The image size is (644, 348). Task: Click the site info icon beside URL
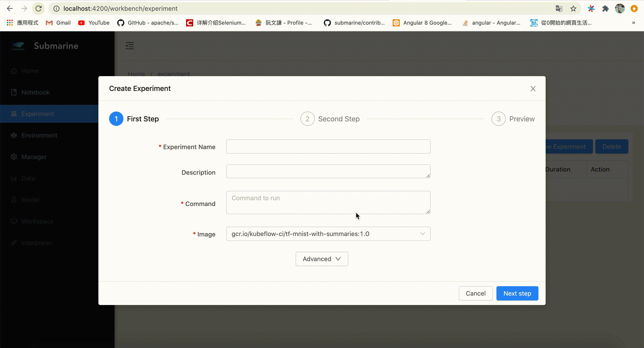[57, 9]
